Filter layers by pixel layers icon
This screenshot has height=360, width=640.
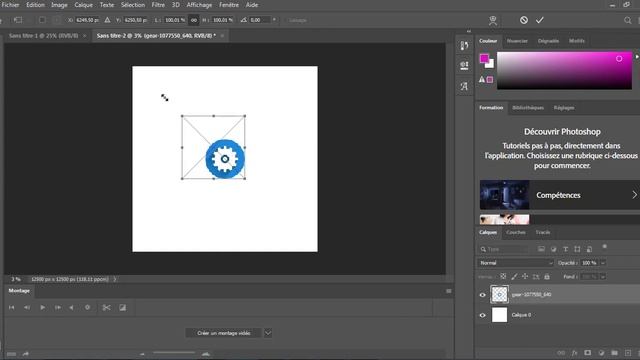click(x=541, y=249)
